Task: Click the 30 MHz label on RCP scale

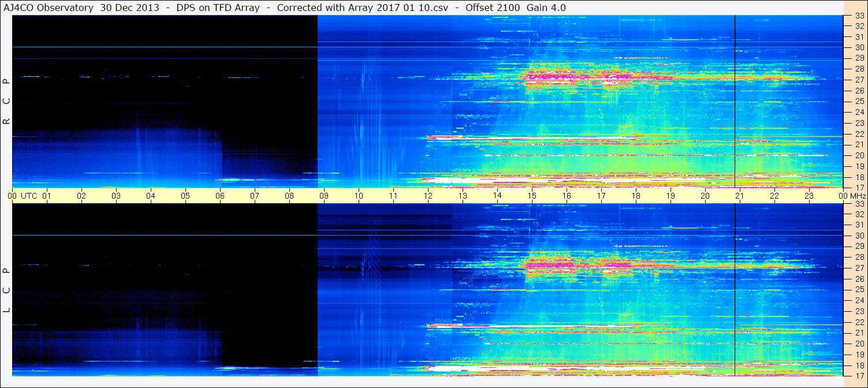Action: click(x=859, y=47)
